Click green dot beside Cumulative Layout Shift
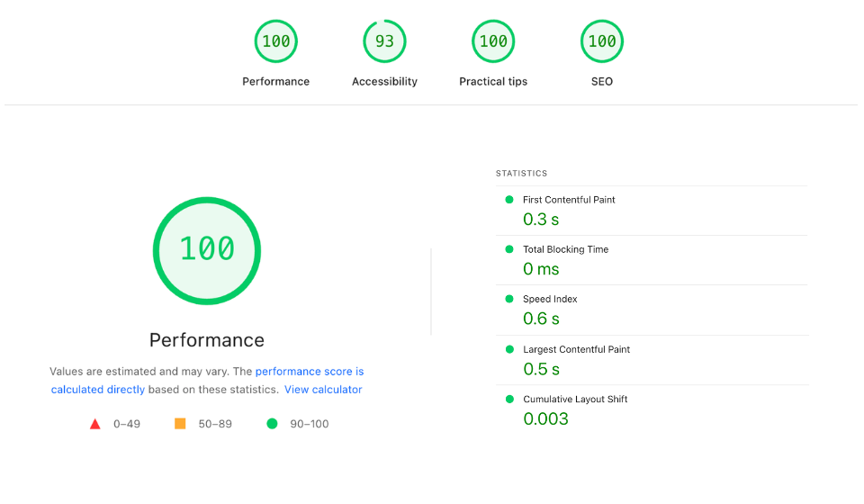The width and height of the screenshot is (864, 504). click(509, 399)
